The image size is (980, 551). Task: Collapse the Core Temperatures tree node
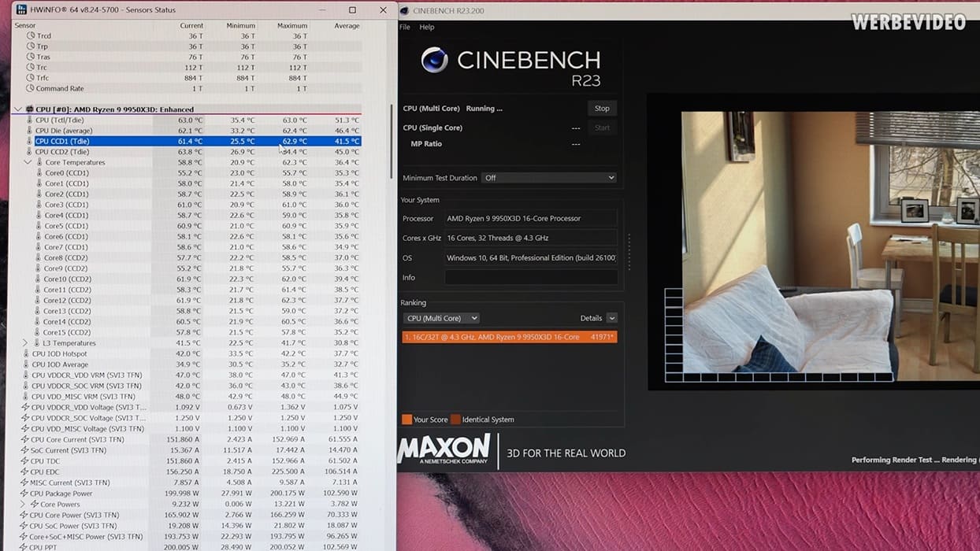pyautogui.click(x=28, y=162)
